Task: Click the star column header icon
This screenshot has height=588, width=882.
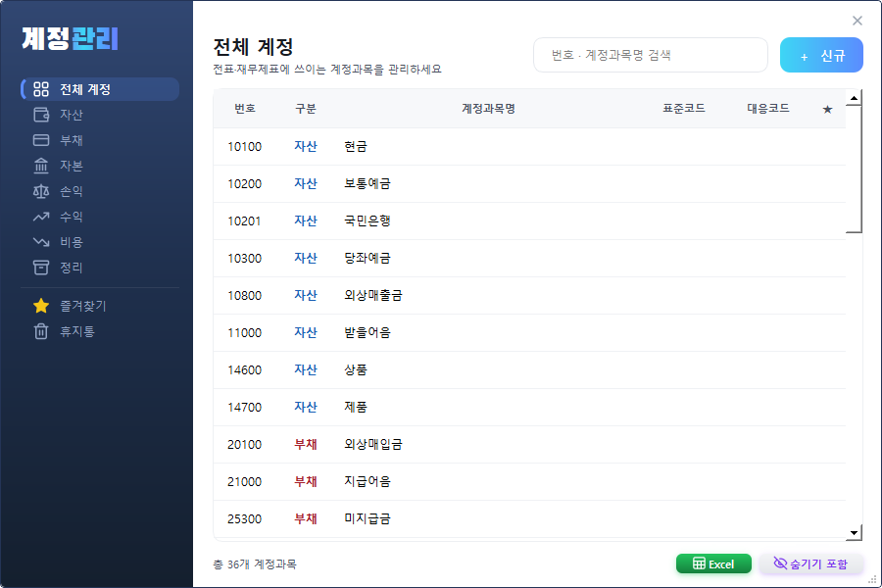Action: [827, 109]
